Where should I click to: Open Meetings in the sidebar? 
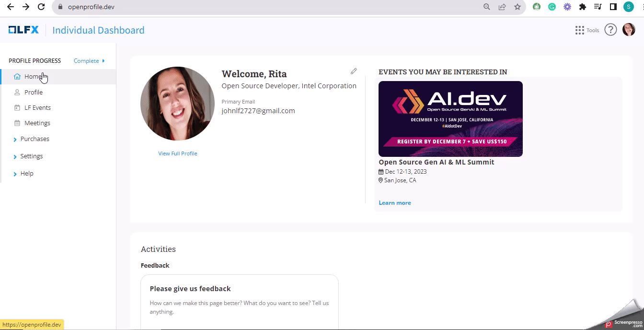[x=37, y=123]
